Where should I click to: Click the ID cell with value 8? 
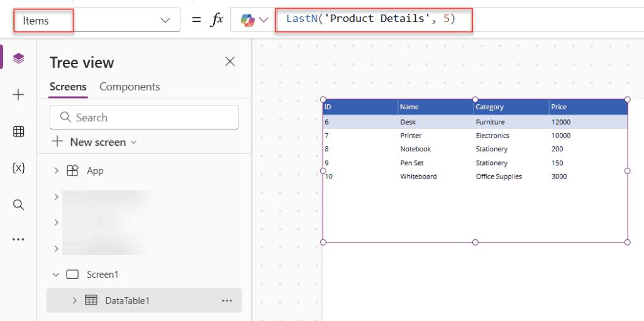[x=326, y=149]
